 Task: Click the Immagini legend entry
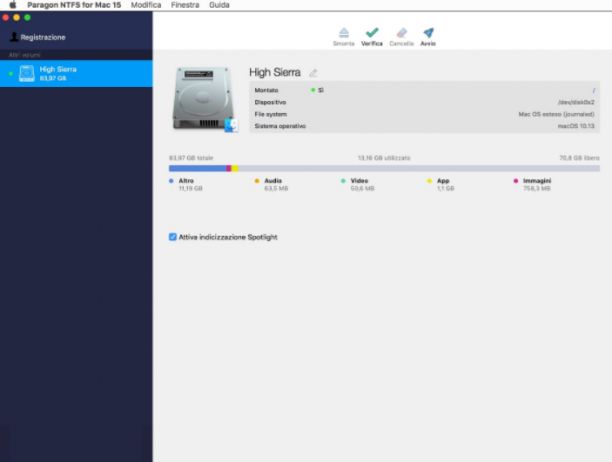(533, 184)
